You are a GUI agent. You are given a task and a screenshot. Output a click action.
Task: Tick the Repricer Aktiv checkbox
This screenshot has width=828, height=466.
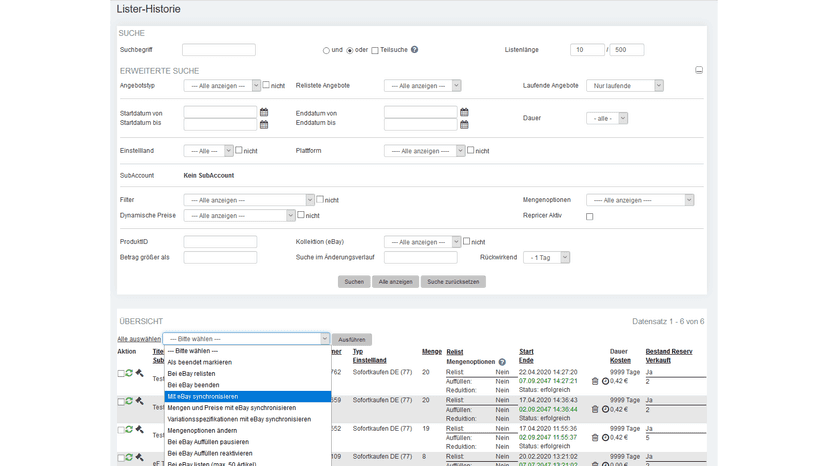(x=589, y=216)
